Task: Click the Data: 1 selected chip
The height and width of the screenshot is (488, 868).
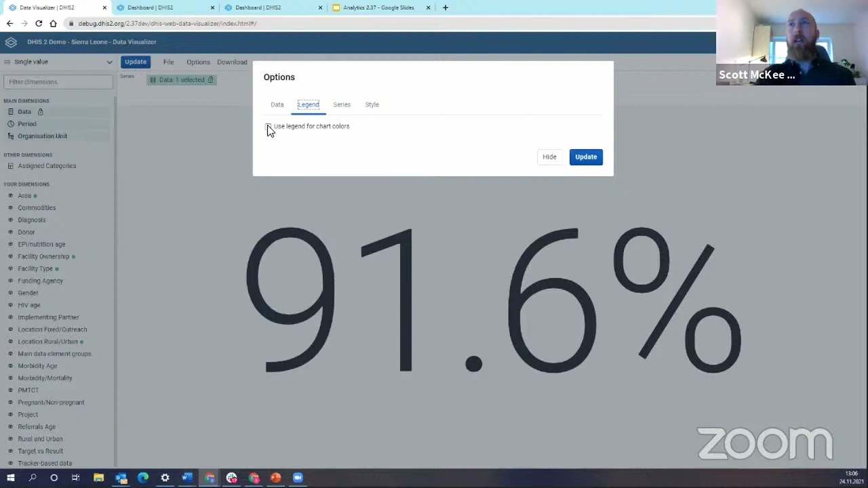Action: click(182, 80)
